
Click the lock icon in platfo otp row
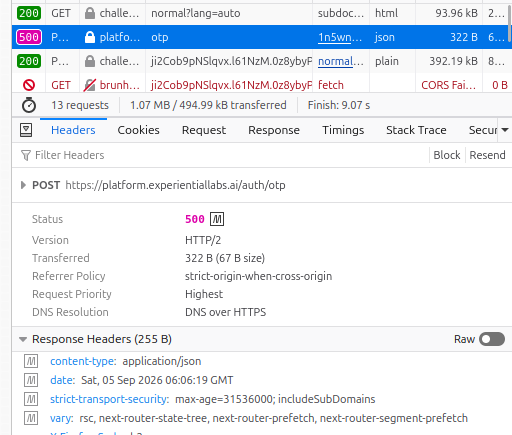click(90, 37)
